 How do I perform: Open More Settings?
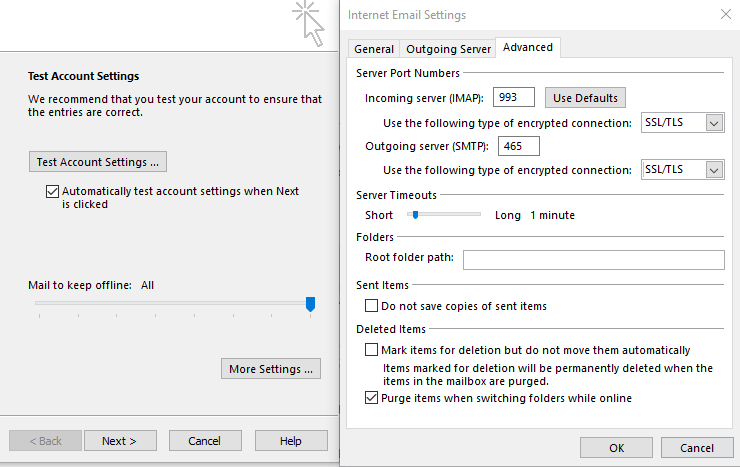[x=271, y=368]
